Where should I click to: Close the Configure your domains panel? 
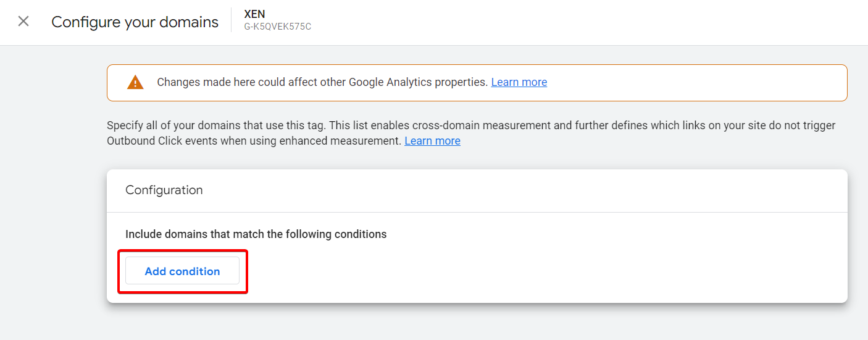click(x=23, y=22)
